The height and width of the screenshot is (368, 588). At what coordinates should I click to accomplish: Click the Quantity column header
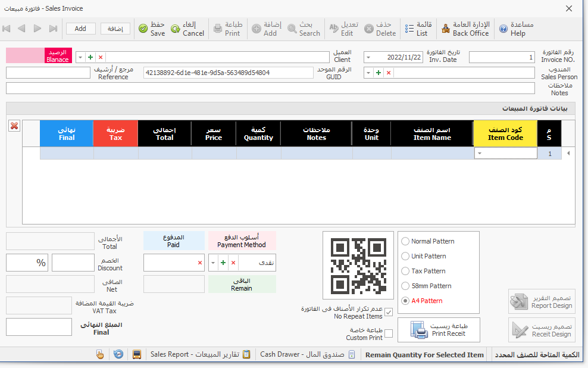258,133
